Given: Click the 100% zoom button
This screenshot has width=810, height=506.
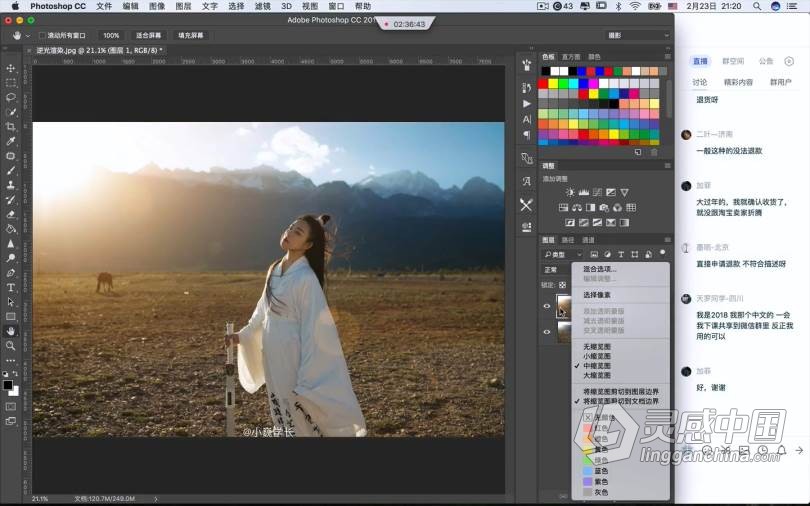Looking at the screenshot, I should click(x=111, y=36).
